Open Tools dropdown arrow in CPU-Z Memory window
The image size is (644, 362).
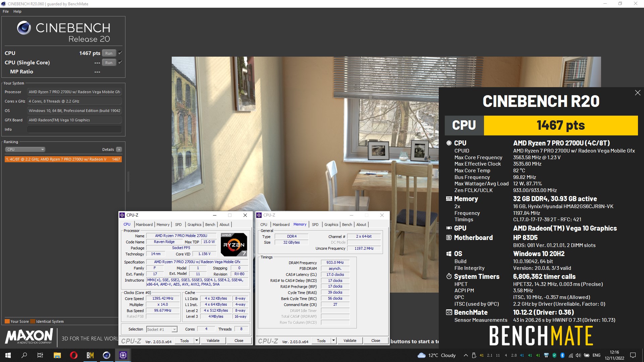click(333, 341)
